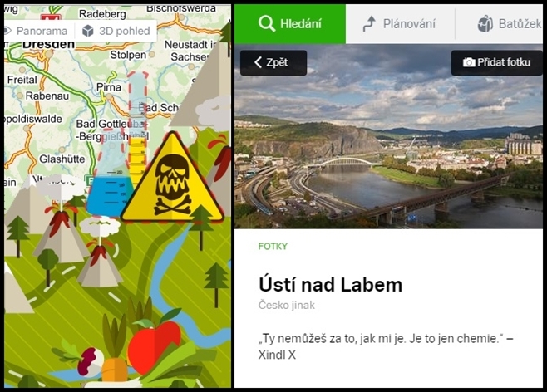This screenshot has height=392, width=547.
Task: Click the toxic skull warning sign icon
Action: [172, 178]
